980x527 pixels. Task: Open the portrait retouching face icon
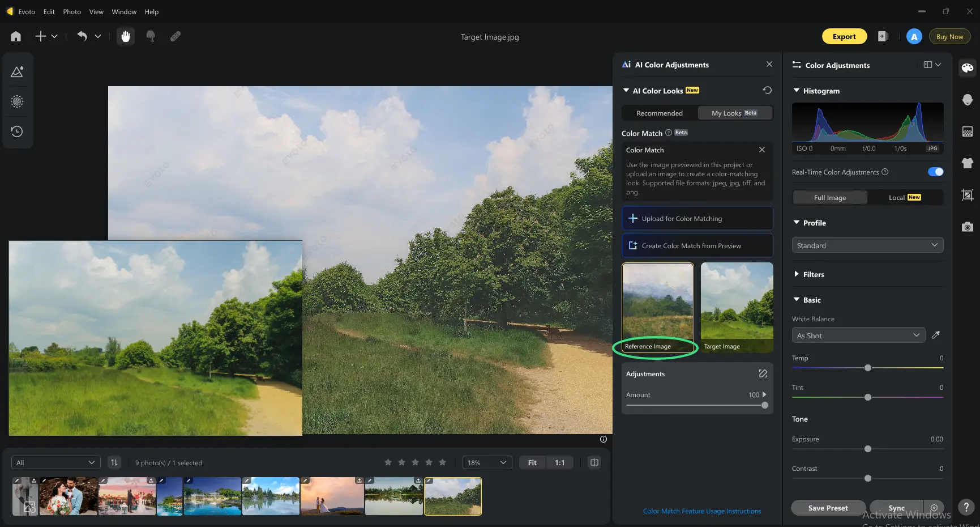(967, 100)
